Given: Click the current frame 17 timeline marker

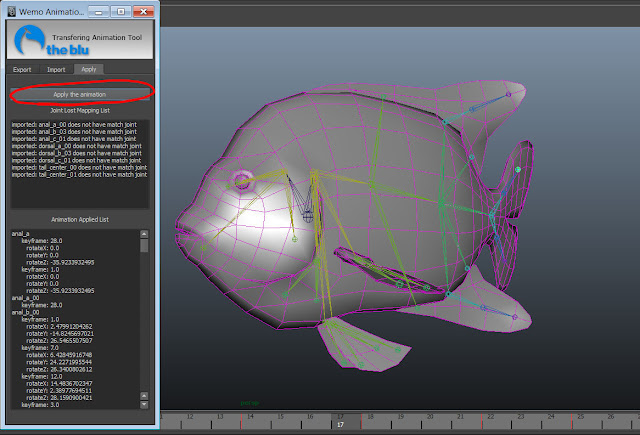Looking at the screenshot, I should tap(340, 424).
